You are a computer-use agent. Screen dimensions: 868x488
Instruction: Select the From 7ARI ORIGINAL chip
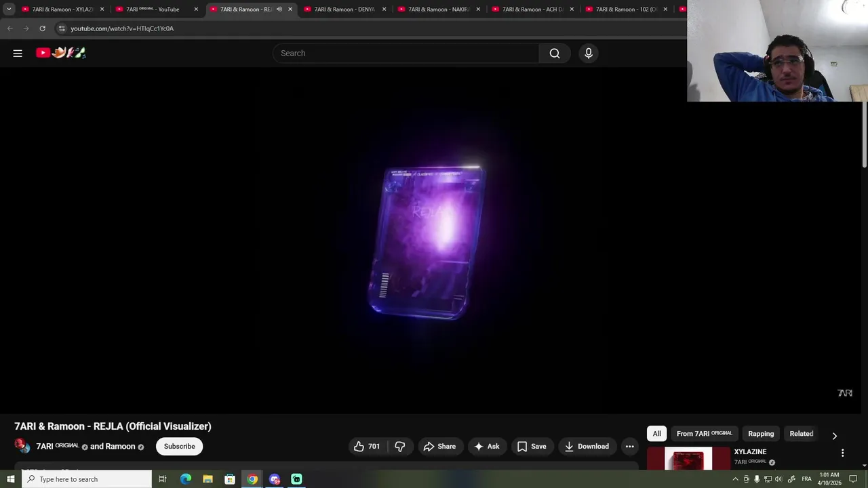[704, 434]
